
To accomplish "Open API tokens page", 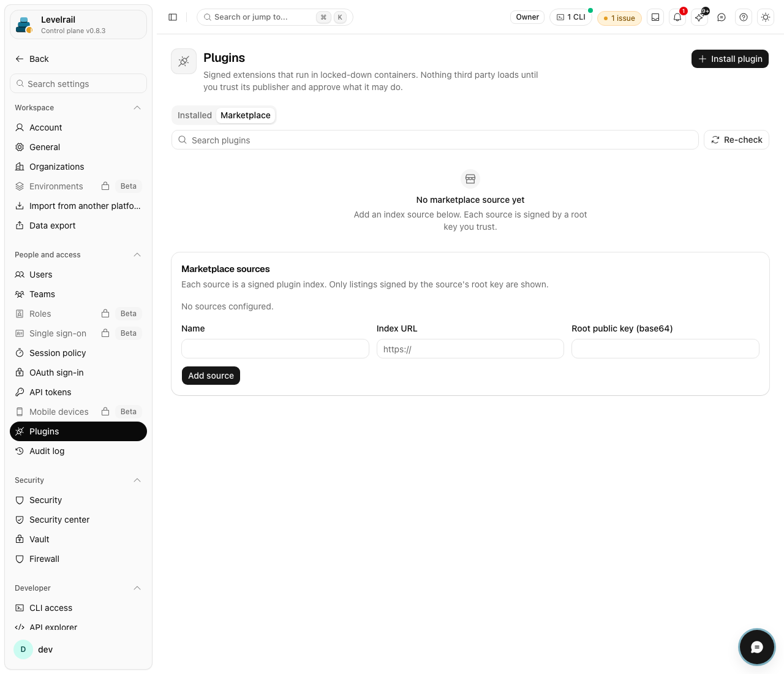I will 78,392.
